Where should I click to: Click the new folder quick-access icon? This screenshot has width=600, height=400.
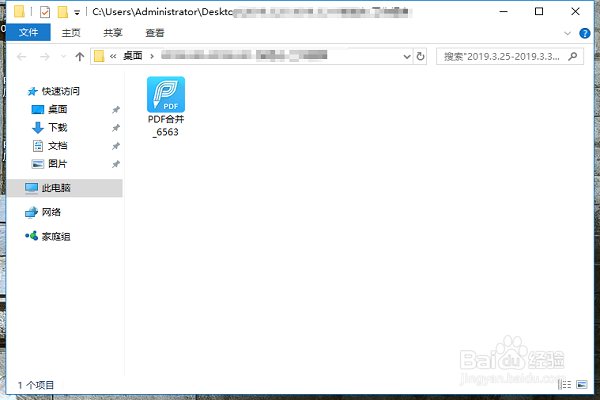tap(63, 12)
